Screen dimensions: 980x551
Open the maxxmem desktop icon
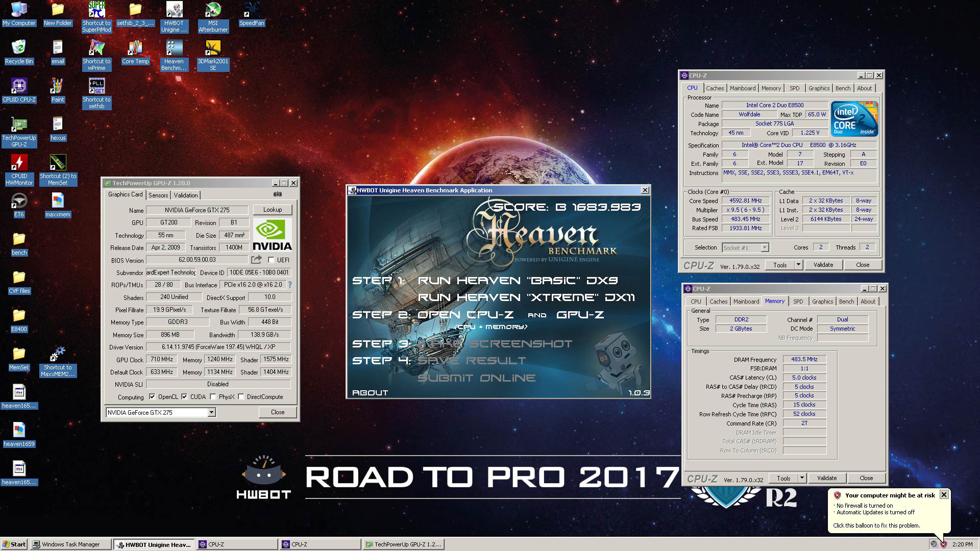pos(58,205)
